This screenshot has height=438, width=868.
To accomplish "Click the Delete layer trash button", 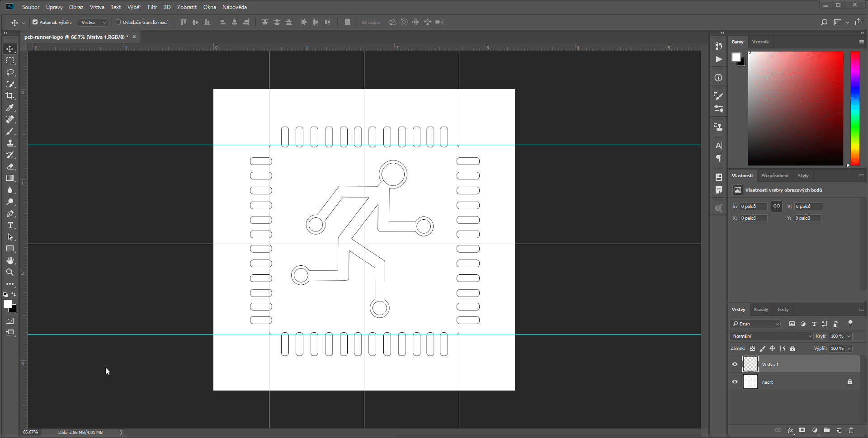I will point(851,430).
